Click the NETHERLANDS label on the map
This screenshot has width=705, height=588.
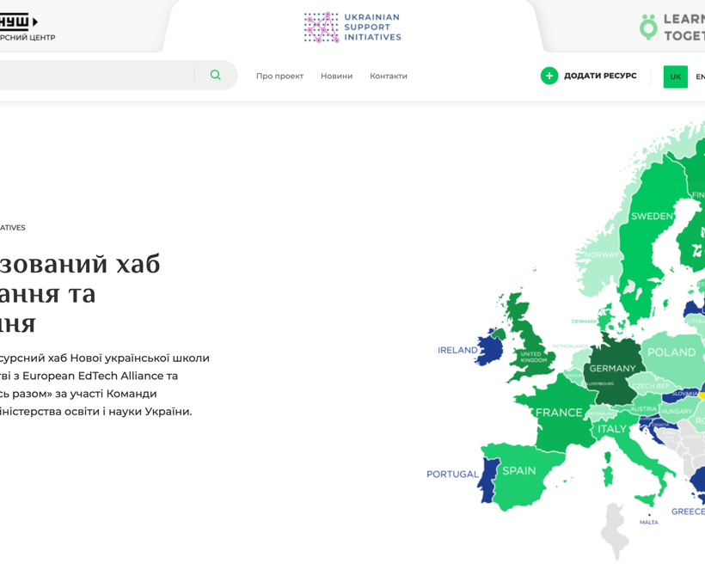(570, 346)
